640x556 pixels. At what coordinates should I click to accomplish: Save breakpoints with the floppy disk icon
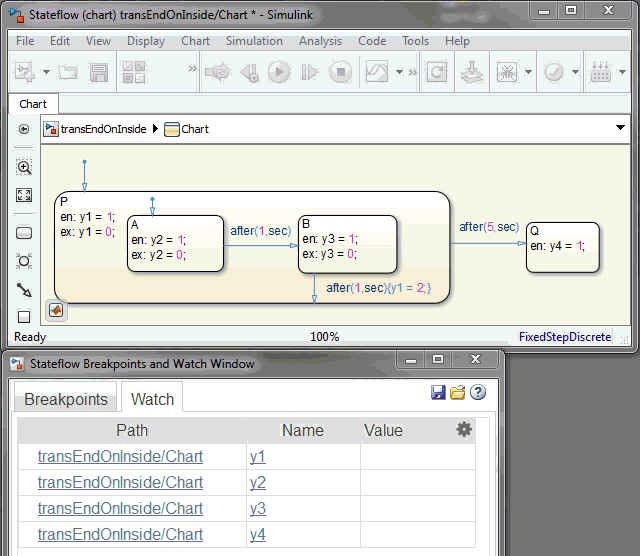[438, 392]
